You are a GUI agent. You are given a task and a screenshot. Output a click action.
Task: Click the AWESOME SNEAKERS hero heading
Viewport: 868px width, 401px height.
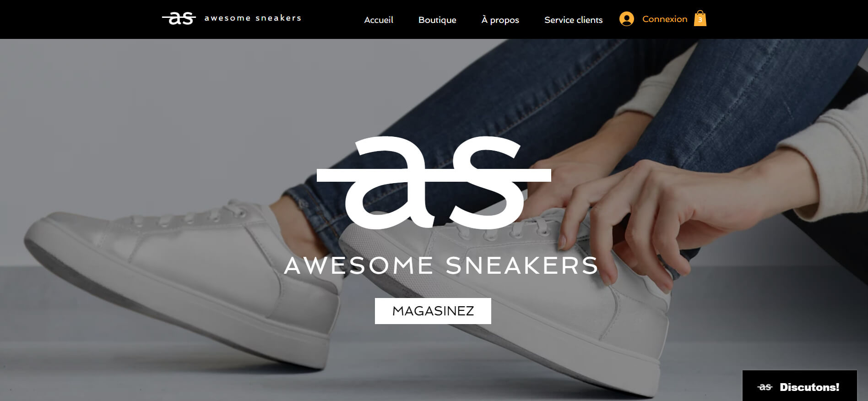[x=441, y=266]
